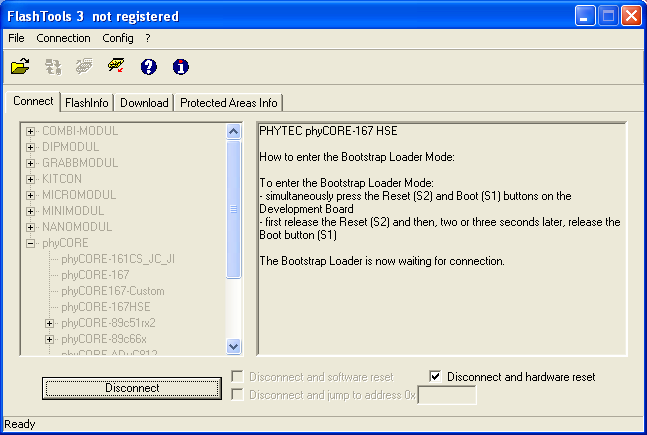Minimize the FlashTools window
The image size is (647, 435).
pyautogui.click(x=585, y=17)
